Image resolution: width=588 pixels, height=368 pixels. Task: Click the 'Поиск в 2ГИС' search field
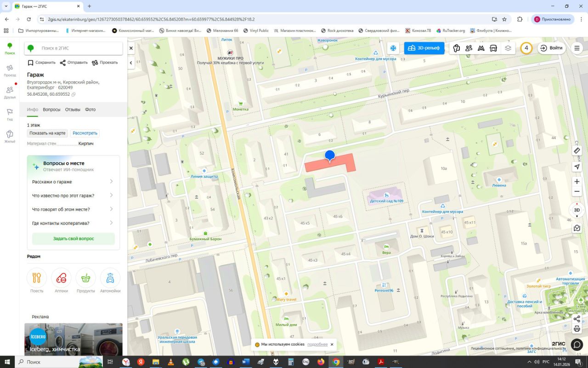(78, 48)
